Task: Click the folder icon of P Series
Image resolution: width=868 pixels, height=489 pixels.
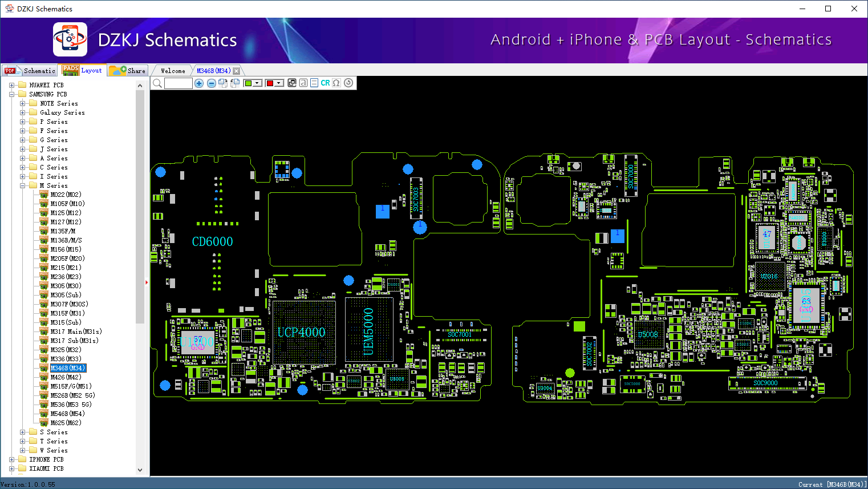Action: (33, 122)
